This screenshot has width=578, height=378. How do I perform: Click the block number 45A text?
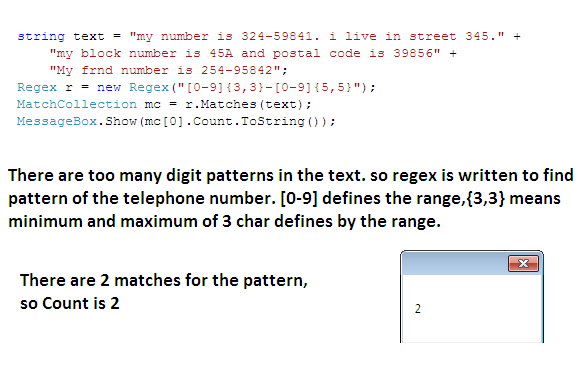tap(221, 53)
